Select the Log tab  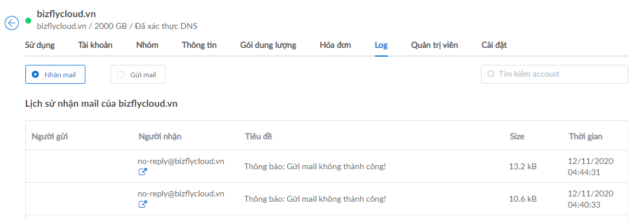[x=381, y=45]
